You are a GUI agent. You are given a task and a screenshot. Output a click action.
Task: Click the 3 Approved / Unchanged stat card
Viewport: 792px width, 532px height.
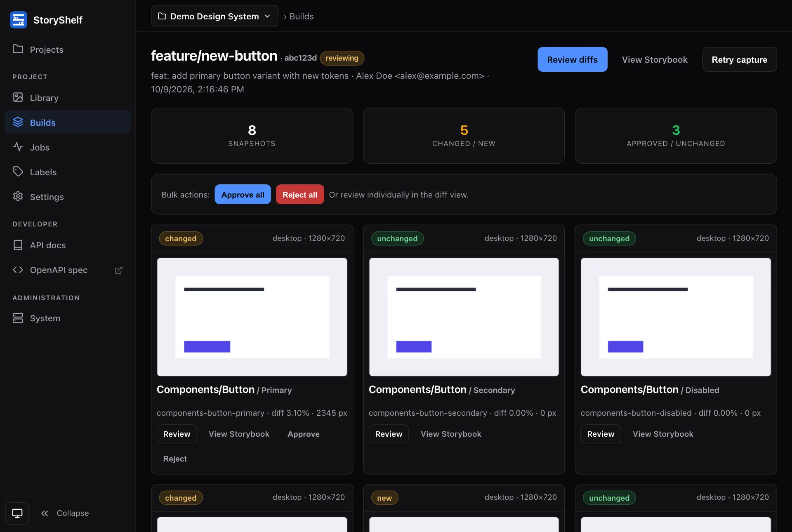click(x=676, y=136)
